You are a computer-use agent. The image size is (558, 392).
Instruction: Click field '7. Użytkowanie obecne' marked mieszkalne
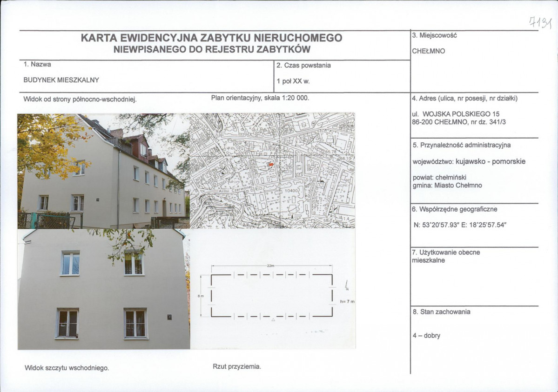point(447,256)
